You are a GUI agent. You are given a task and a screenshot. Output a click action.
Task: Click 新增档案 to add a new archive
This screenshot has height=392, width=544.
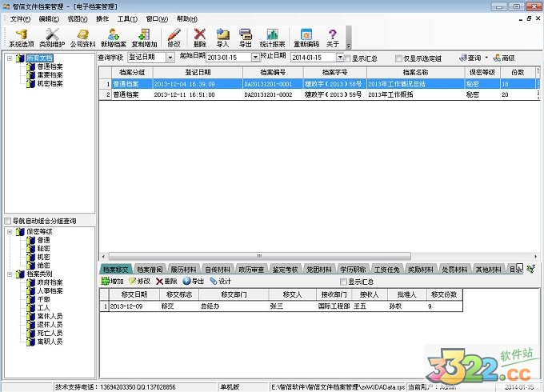coord(114,37)
